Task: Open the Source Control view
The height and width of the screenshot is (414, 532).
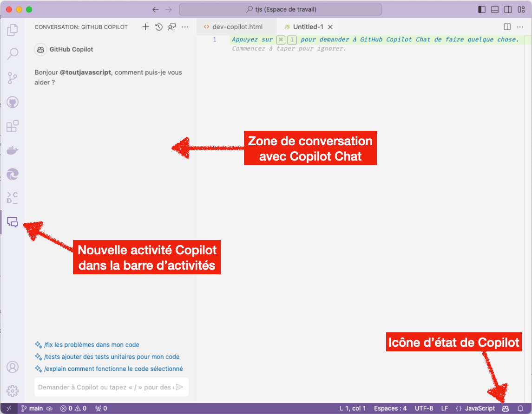Action: pos(12,78)
